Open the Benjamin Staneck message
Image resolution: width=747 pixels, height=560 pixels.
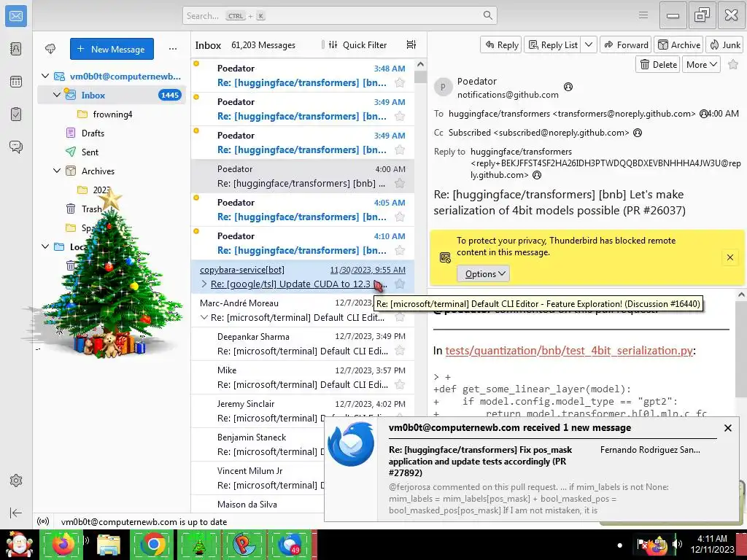tap(259, 444)
